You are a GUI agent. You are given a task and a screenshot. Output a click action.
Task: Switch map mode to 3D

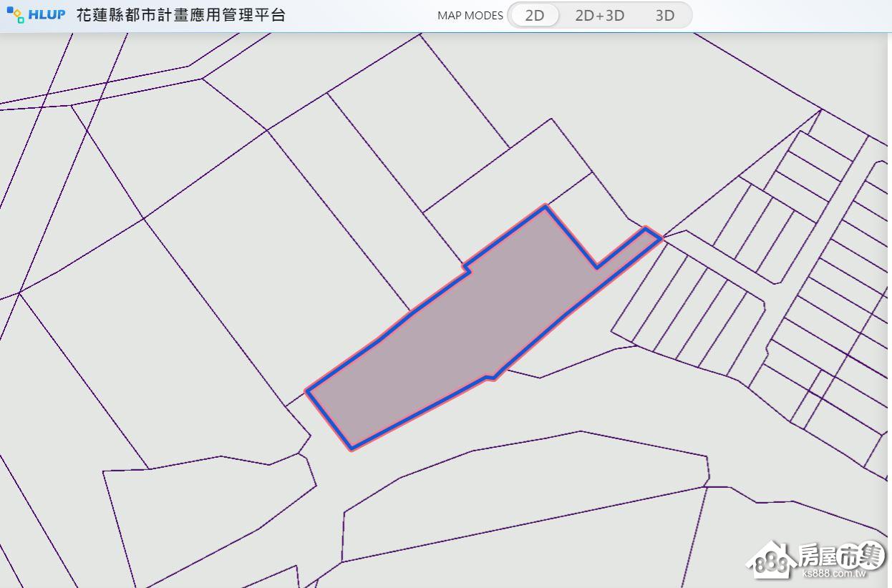coord(664,15)
